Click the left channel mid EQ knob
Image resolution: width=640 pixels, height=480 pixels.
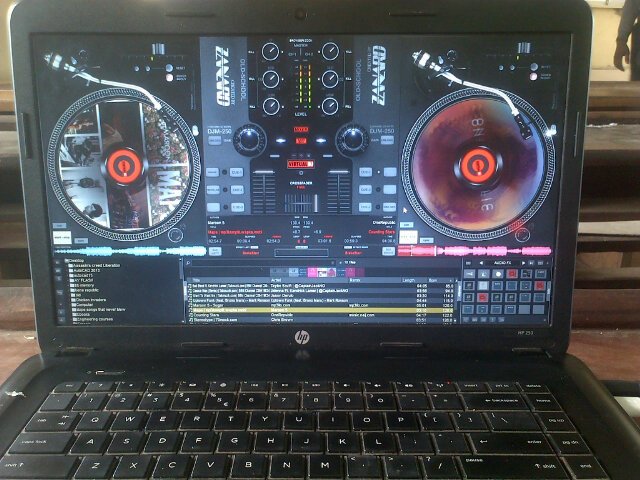coord(271,79)
